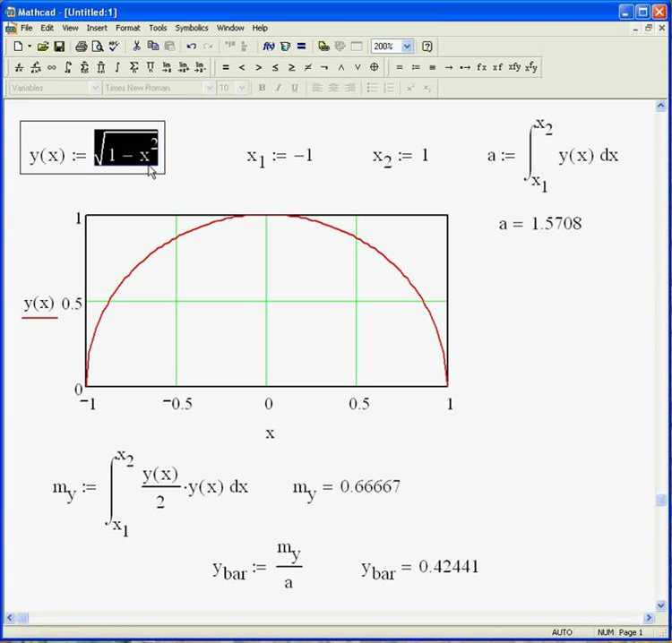Open the Insert Unit measuring cup icon
Viewport: 672px width, 643px height.
pyautogui.click(x=285, y=47)
